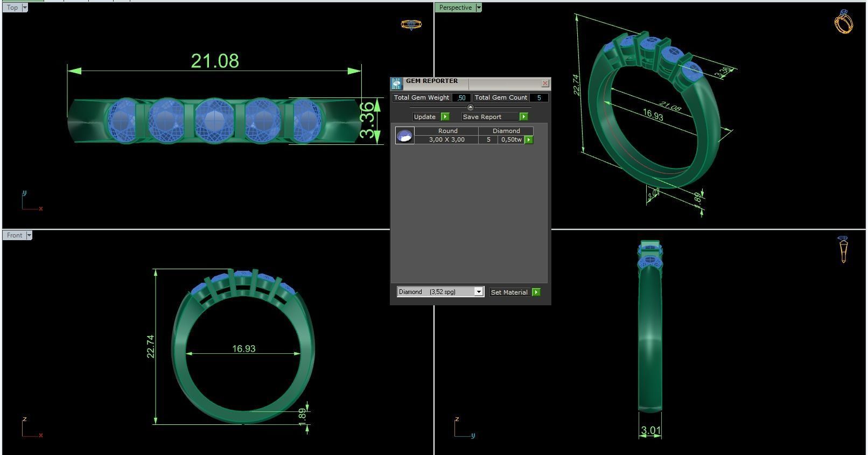Click the ring side-view icon in right viewport
The height and width of the screenshot is (455, 868).
[x=843, y=249]
